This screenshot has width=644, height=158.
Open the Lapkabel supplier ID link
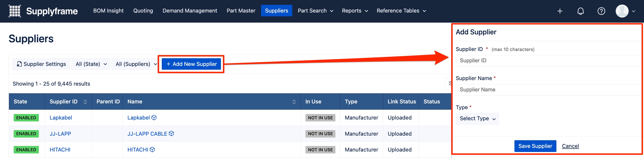pos(61,118)
